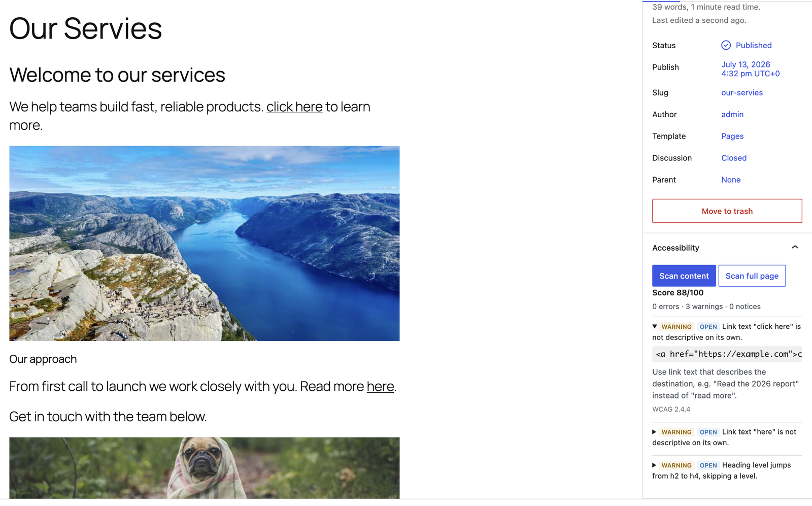Change the Closed discussion setting
Image resolution: width=812 pixels, height=506 pixels.
pyautogui.click(x=733, y=158)
